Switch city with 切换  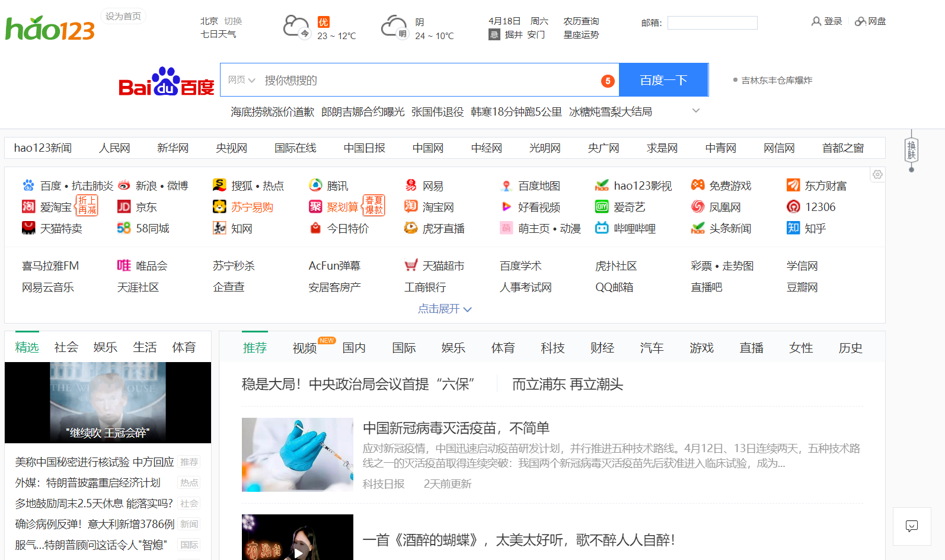[233, 21]
